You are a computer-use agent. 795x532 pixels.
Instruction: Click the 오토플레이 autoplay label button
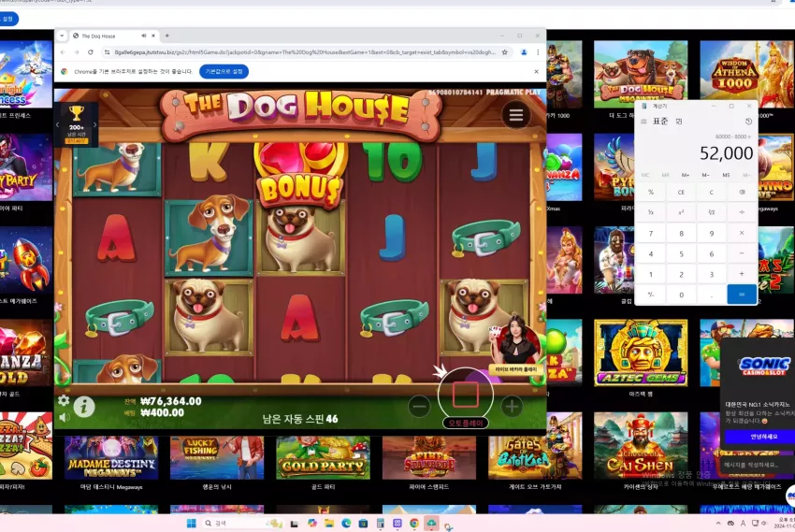coord(466,423)
